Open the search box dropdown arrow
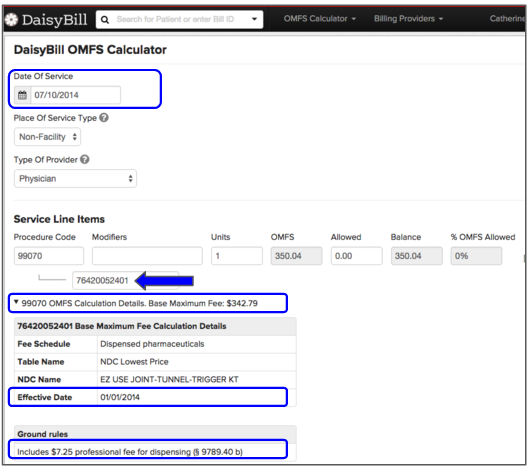The image size is (529, 467). 255,19
